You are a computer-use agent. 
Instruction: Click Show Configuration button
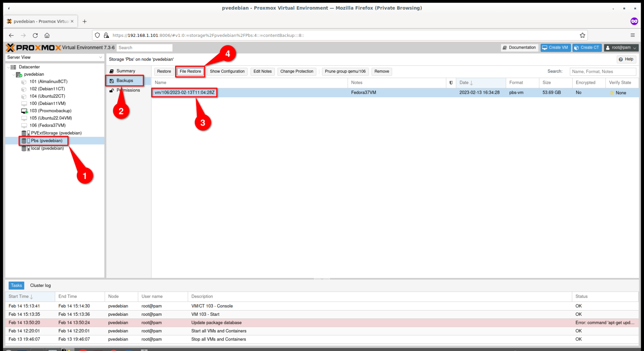227,71
